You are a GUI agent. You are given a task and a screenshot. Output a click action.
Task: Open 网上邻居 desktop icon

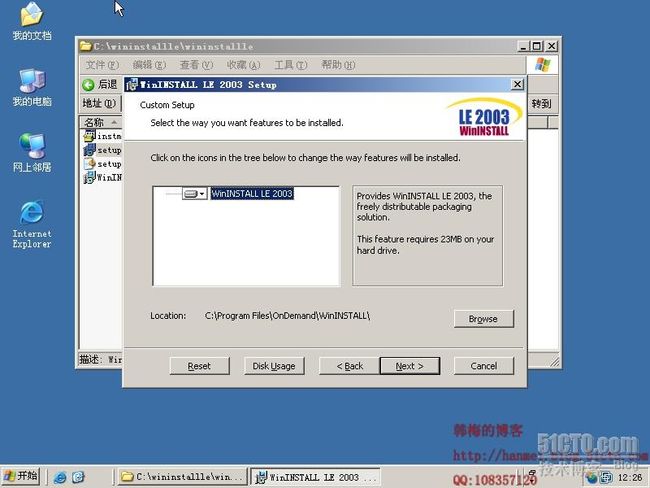32,153
